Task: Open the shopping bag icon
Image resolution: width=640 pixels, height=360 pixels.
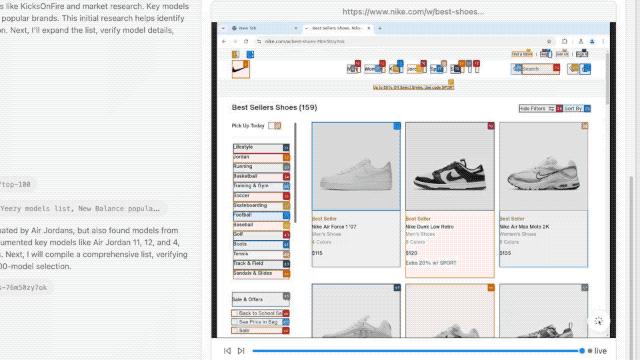Action: (585, 69)
